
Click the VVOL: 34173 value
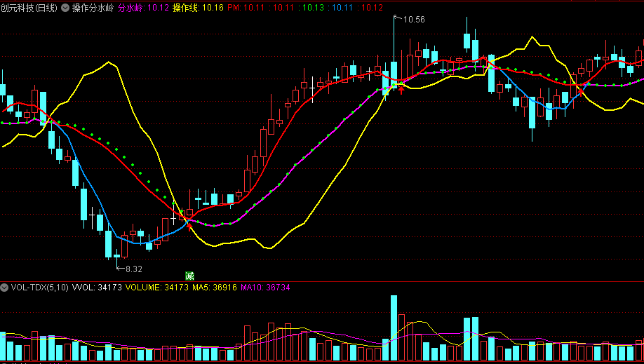click(x=97, y=288)
